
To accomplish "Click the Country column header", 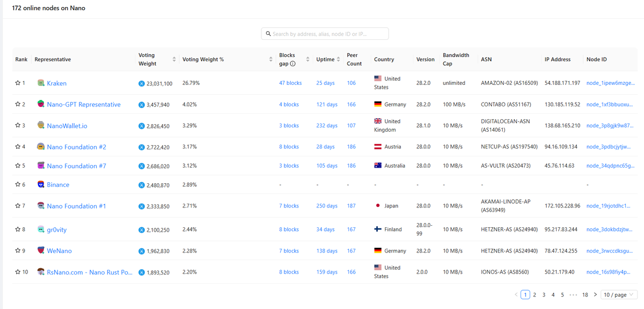I will pyautogui.click(x=384, y=59).
